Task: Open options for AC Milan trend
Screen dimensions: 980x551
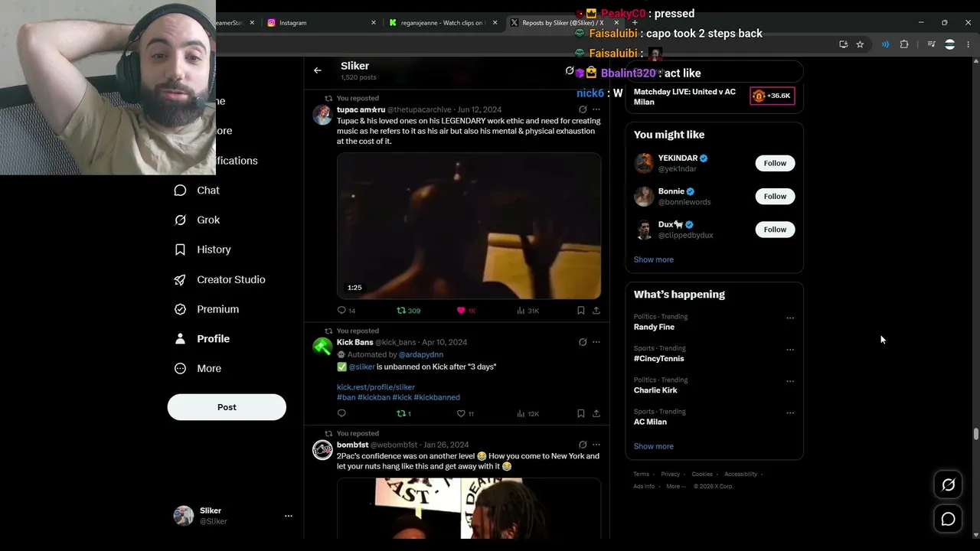Action: pyautogui.click(x=790, y=412)
